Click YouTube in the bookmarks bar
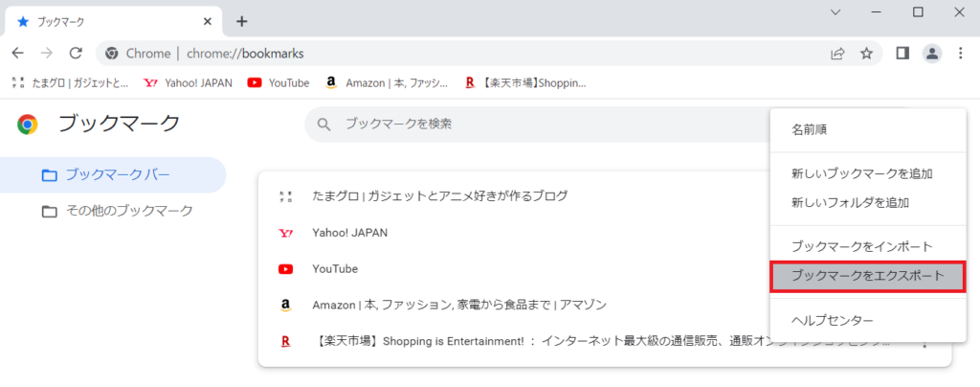This screenshot has height=387, width=980. coord(278,83)
